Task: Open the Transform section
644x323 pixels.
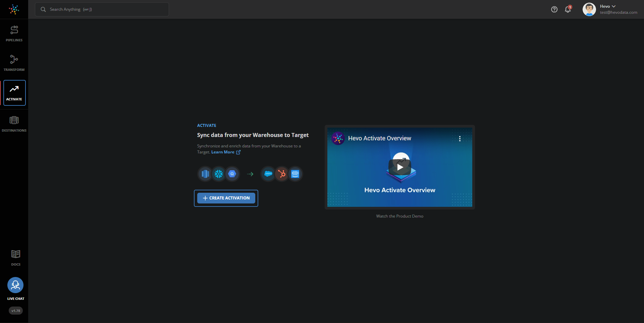Action: [x=14, y=63]
